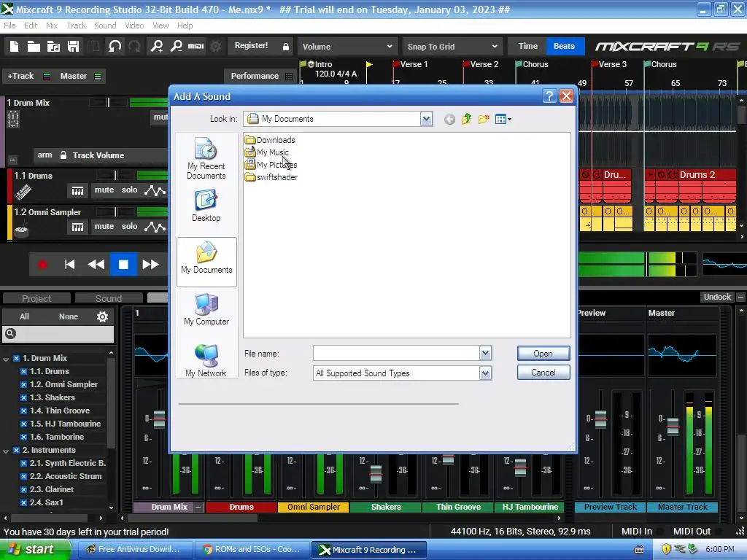
Task: Open the MIDI editing icon
Action: coord(196,46)
